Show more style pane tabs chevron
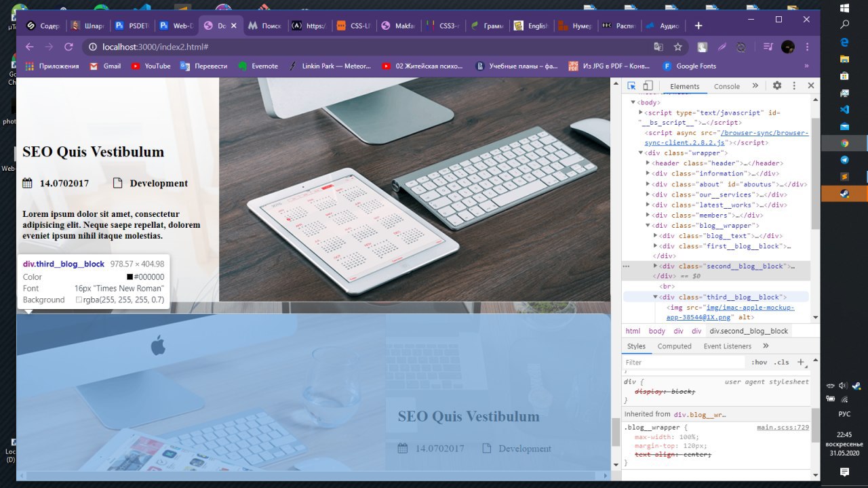Screen dimensions: 868x488 pyautogui.click(x=766, y=346)
